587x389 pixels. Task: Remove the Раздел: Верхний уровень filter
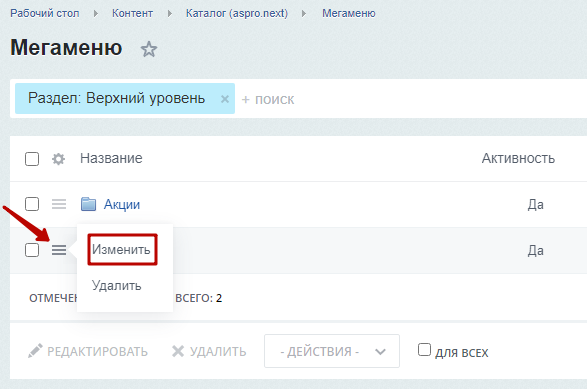(225, 99)
